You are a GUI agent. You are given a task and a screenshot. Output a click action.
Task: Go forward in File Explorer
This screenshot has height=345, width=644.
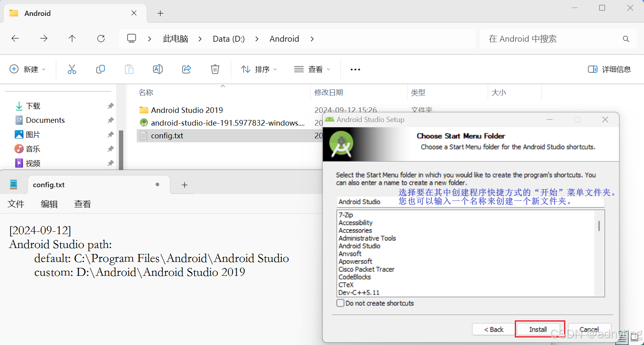click(x=44, y=39)
